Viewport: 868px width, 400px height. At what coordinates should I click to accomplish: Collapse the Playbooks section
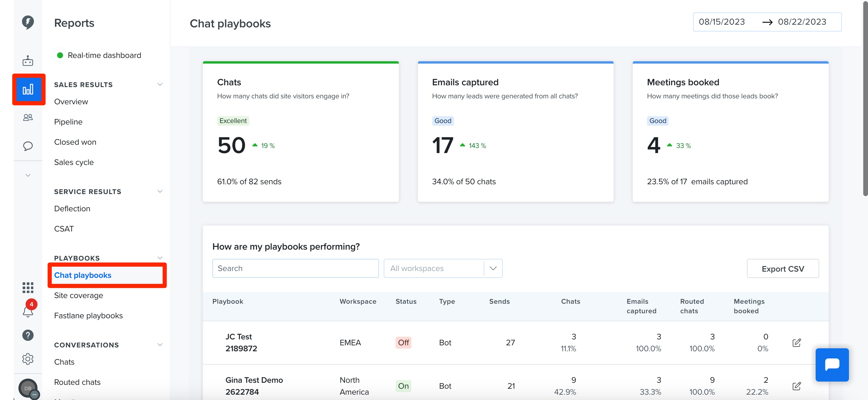pyautogui.click(x=160, y=258)
